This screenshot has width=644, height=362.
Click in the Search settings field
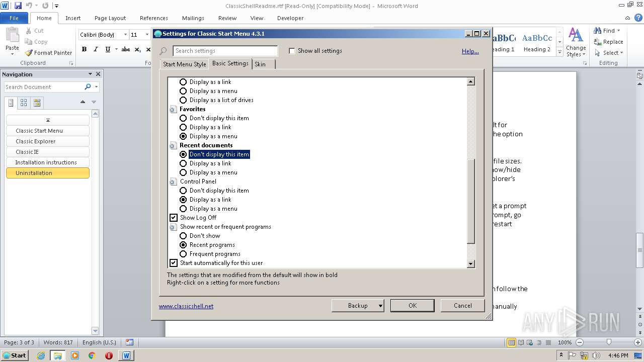coord(225,51)
